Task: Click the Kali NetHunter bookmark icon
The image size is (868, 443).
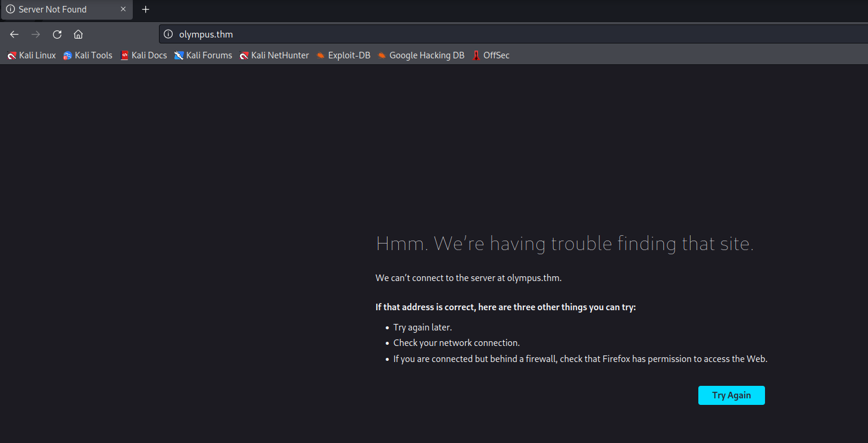Action: point(243,55)
